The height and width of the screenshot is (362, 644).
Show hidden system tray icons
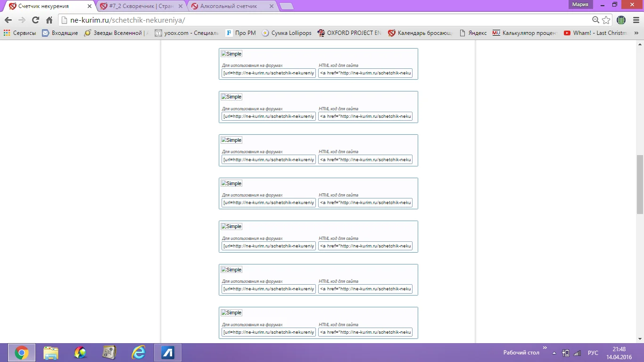[x=554, y=353]
